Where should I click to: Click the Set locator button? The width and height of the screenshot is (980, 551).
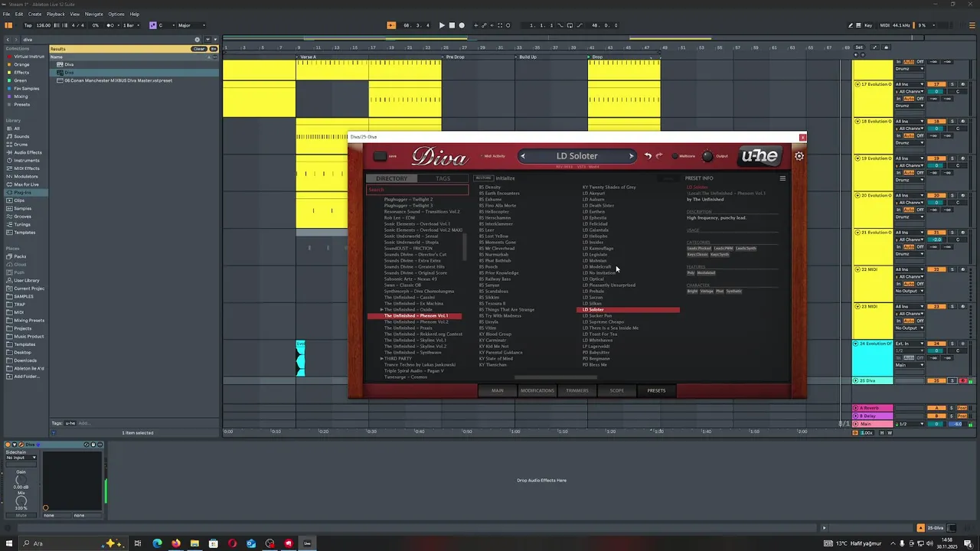[860, 47]
